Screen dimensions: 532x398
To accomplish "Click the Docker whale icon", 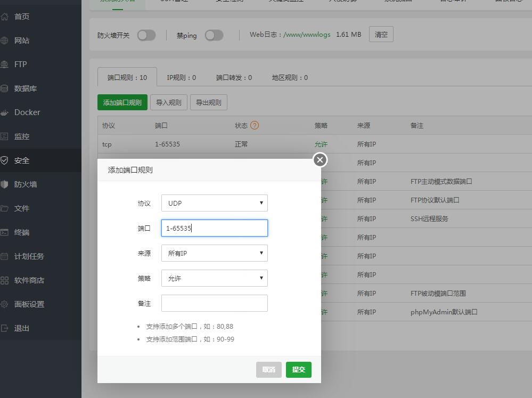I will coord(4,112).
